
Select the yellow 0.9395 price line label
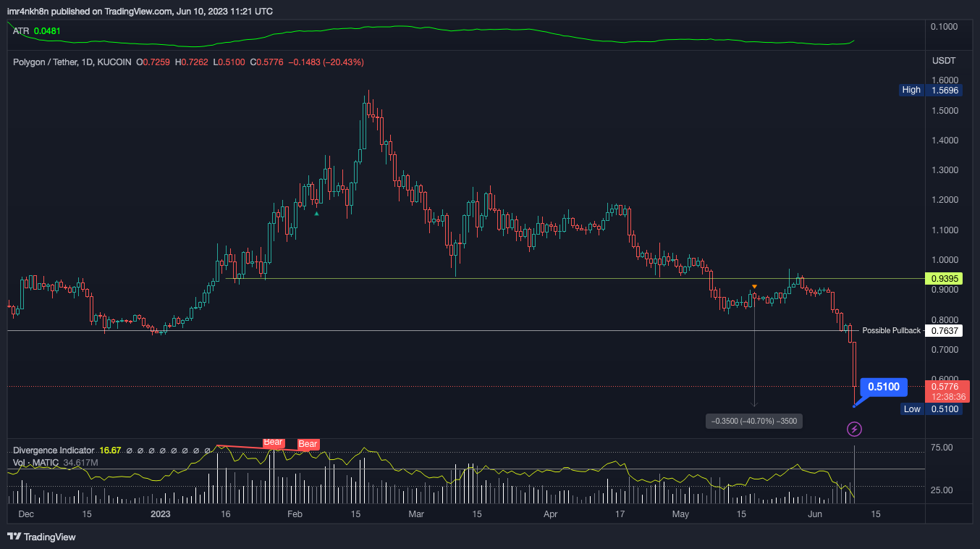(x=945, y=278)
